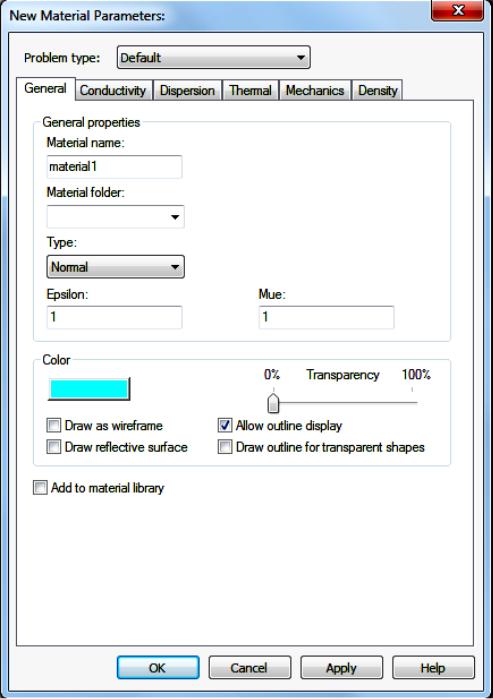Screen dimensions: 493x699
Task: Click the OK button
Action: click(x=158, y=668)
